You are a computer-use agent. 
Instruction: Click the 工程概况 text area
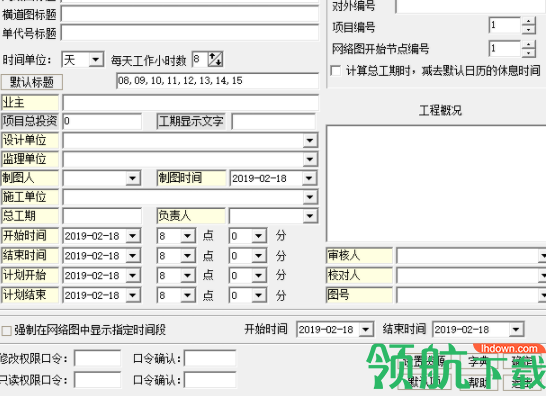[x=436, y=183]
